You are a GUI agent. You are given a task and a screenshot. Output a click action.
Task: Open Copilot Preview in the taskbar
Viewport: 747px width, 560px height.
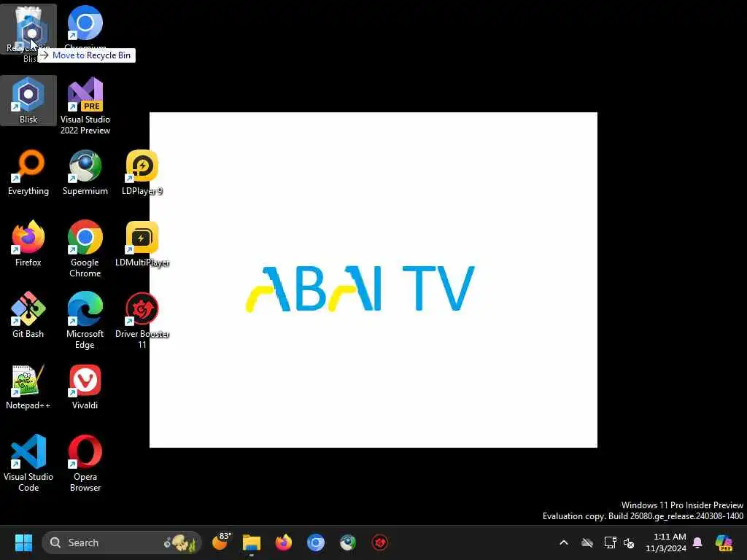pos(724,542)
